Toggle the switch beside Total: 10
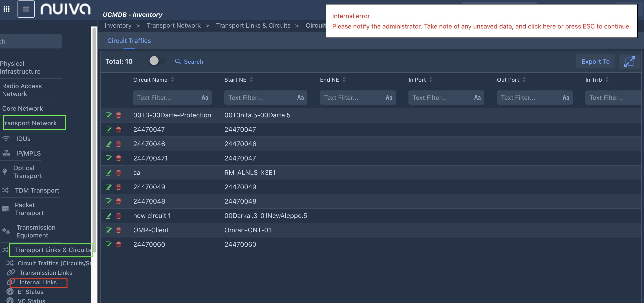The height and width of the screenshot is (303, 644). point(157,61)
